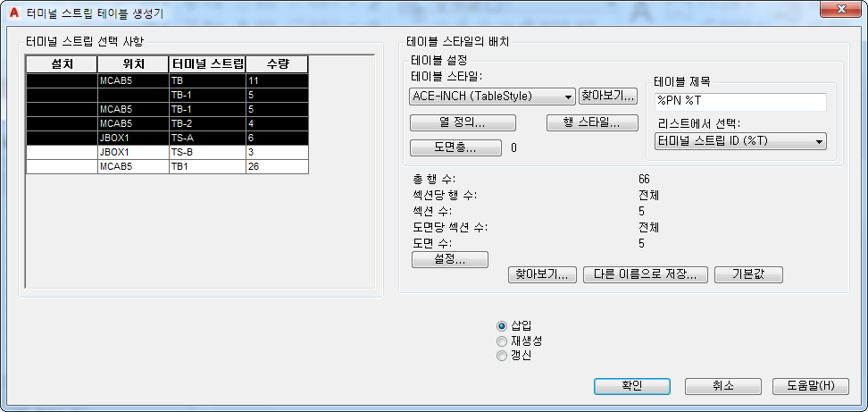Open the 열 정의 column definition button
Viewport: 868px width, 412px height.
click(x=463, y=123)
